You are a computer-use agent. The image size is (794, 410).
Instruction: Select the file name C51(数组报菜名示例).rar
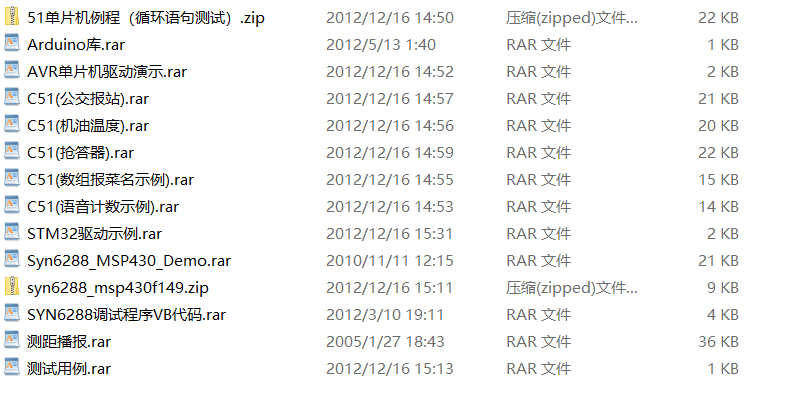(110, 180)
